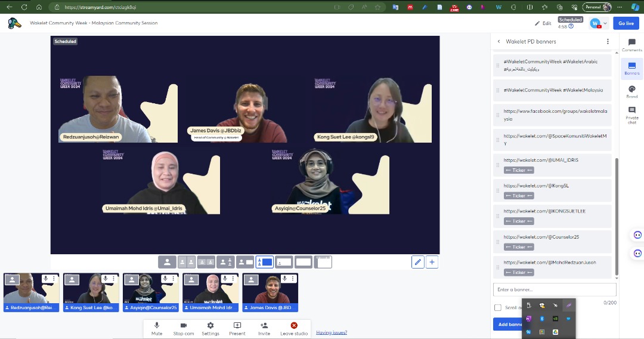Open the browser Personal profile button
The height and width of the screenshot is (339, 644).
click(597, 7)
